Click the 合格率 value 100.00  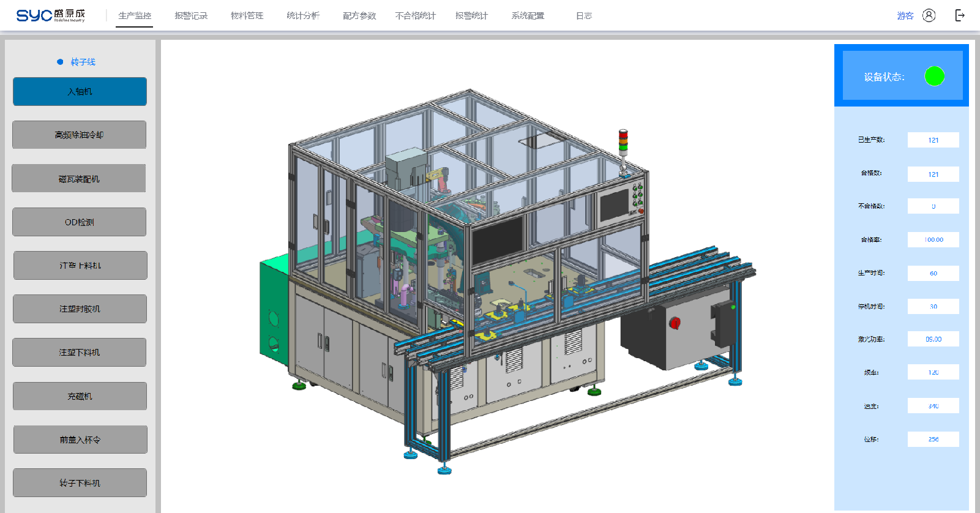pos(933,240)
